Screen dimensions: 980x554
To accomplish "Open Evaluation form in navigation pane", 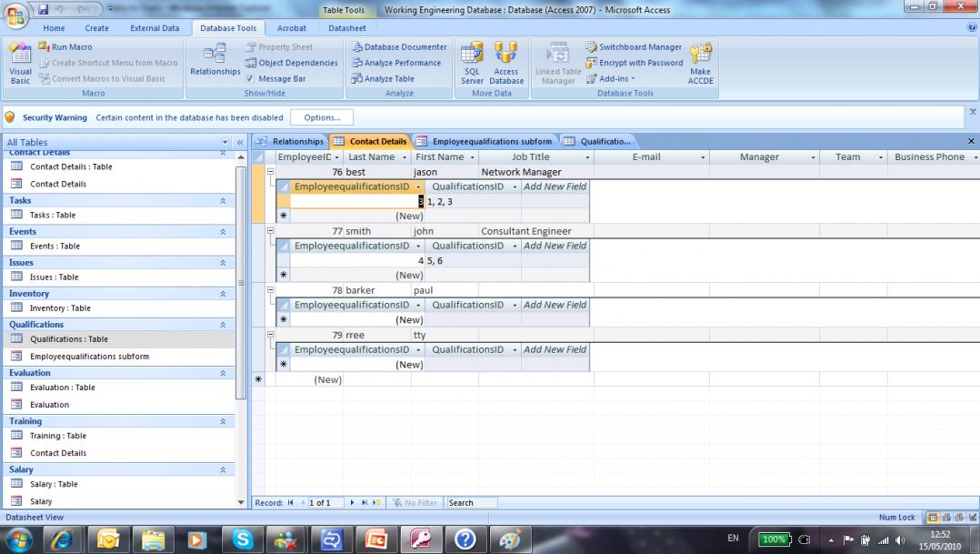I will tap(49, 405).
